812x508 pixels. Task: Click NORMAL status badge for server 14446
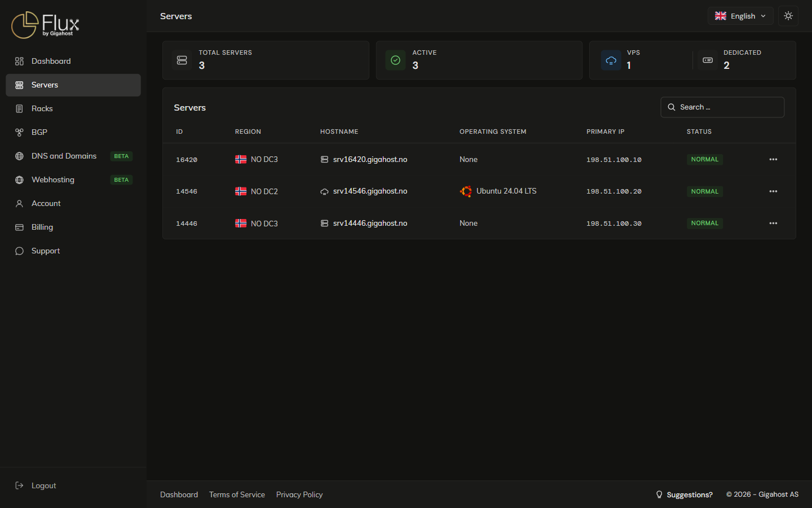coord(705,223)
